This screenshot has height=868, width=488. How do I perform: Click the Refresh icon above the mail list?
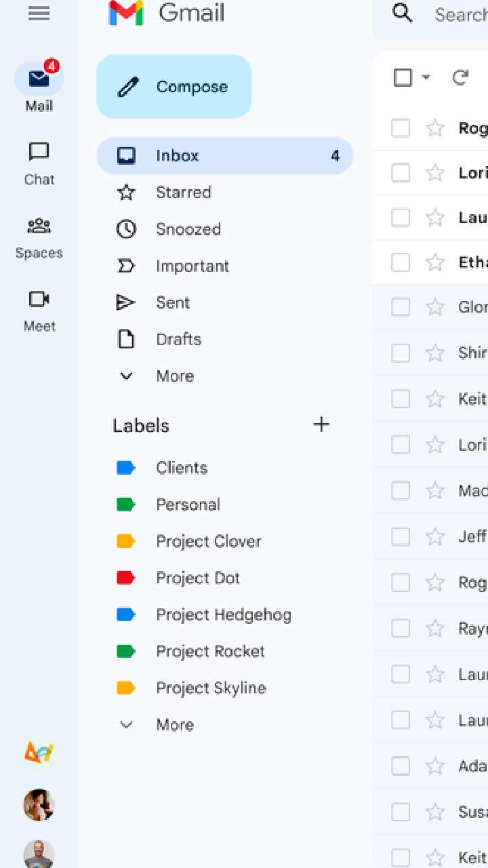click(x=460, y=77)
